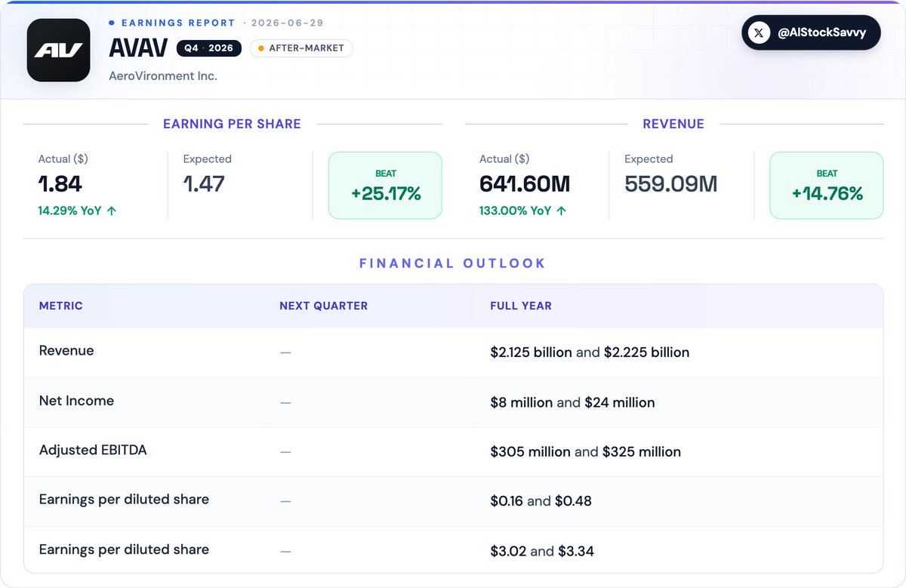Click the $2.125 billion and $2.225 billion cell
The image size is (906, 588).
click(590, 352)
